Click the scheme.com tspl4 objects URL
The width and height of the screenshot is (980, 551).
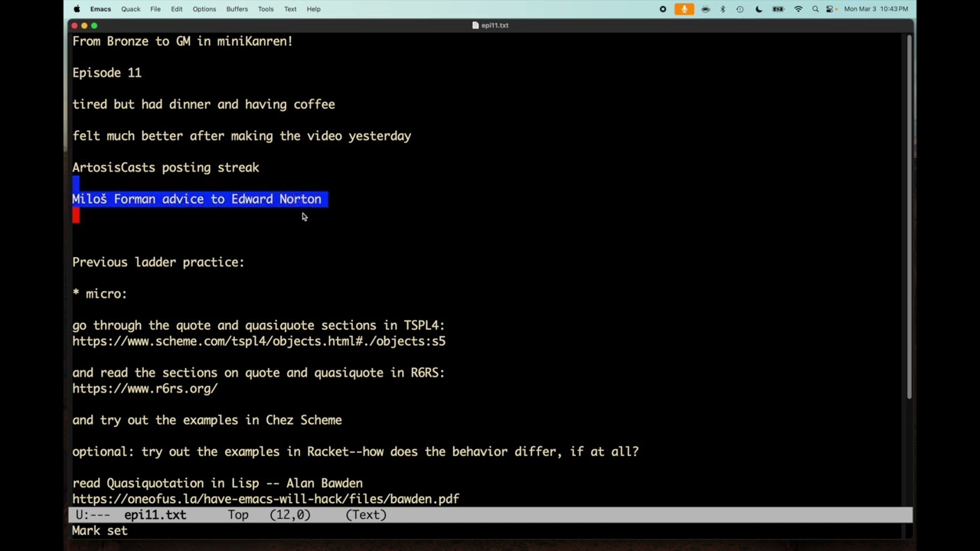pos(259,341)
